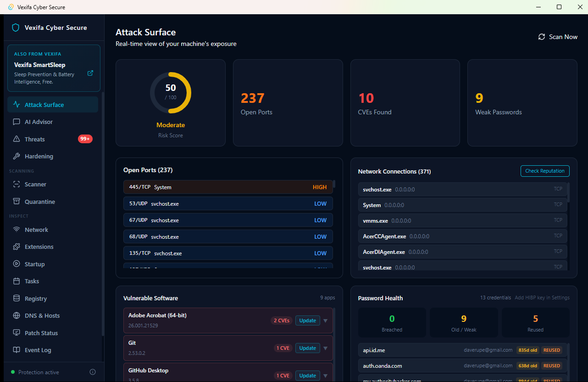Expand the GitHub Desktop details arrow
Screen dimensions: 588x382
[x=326, y=376]
